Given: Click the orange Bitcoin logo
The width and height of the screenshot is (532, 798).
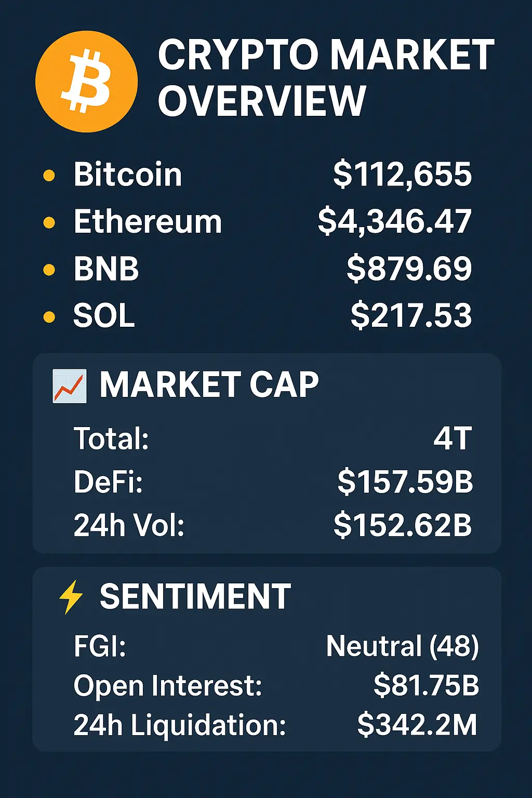Looking at the screenshot, I should point(86,82).
